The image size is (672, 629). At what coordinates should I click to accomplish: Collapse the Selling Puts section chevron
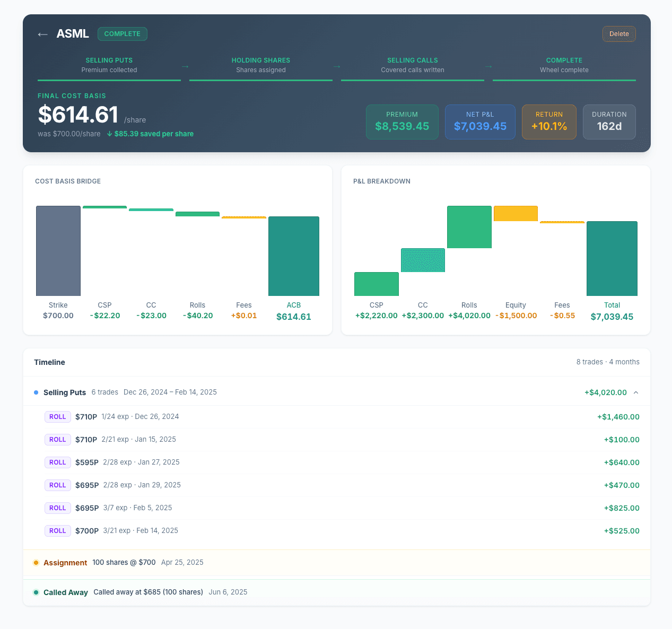[x=636, y=392]
